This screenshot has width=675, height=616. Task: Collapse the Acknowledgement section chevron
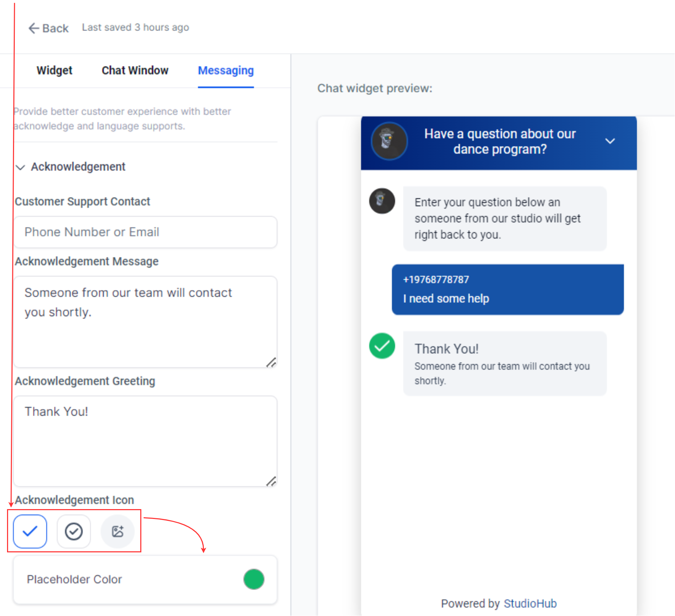tap(20, 167)
